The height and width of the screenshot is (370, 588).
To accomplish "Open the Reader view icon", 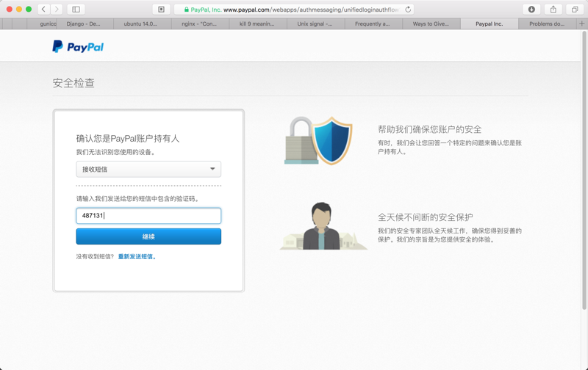I will click(161, 10).
